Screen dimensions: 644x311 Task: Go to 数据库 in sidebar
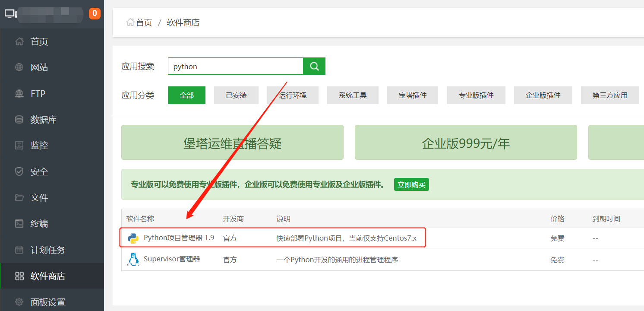[x=43, y=120]
